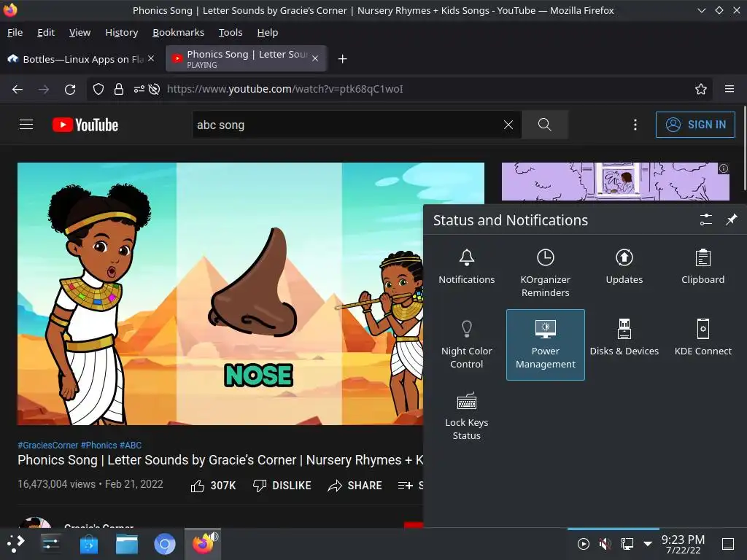Open media player tray icon
This screenshot has width=747, height=560.
coord(583,543)
